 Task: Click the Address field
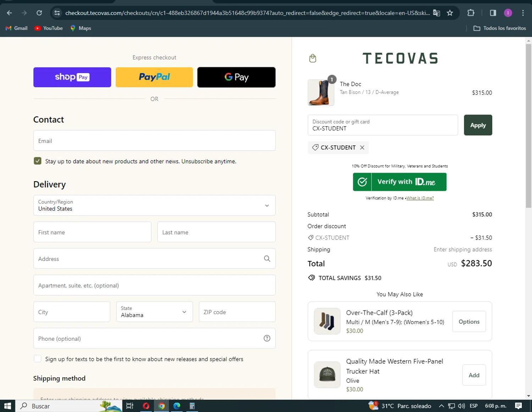[154, 258]
